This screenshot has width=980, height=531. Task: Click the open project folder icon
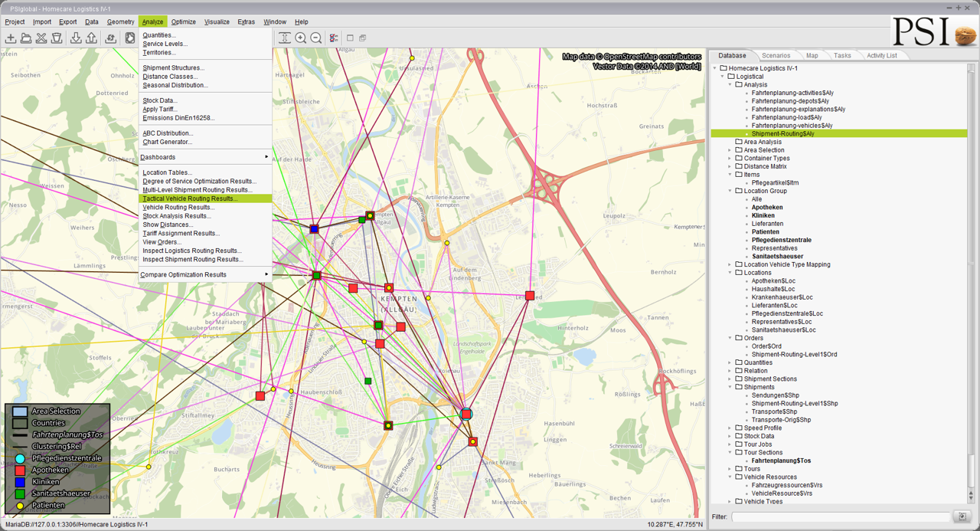(x=26, y=38)
